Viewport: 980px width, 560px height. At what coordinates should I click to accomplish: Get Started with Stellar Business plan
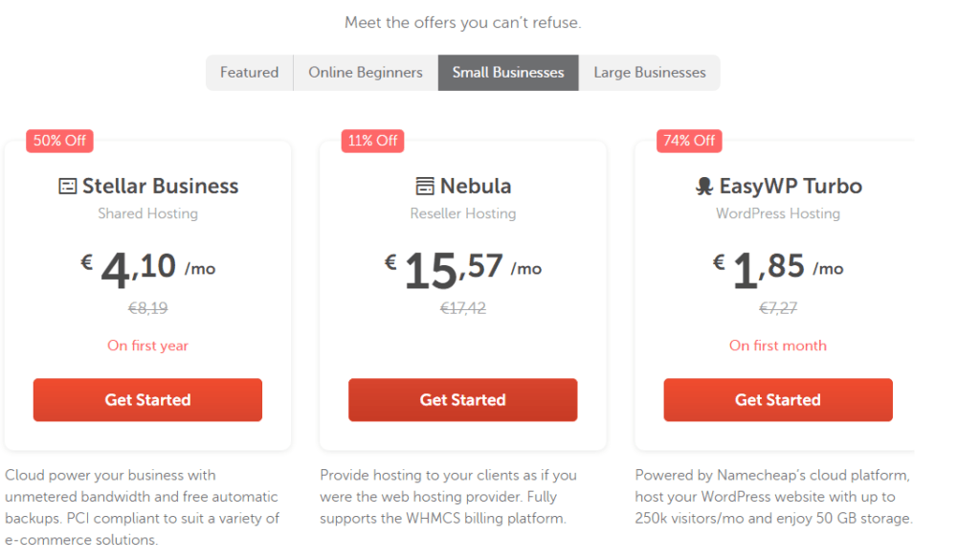tap(147, 400)
